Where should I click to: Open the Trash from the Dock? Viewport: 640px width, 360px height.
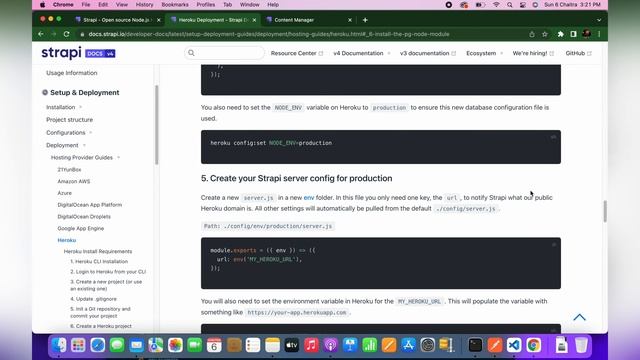point(581,345)
